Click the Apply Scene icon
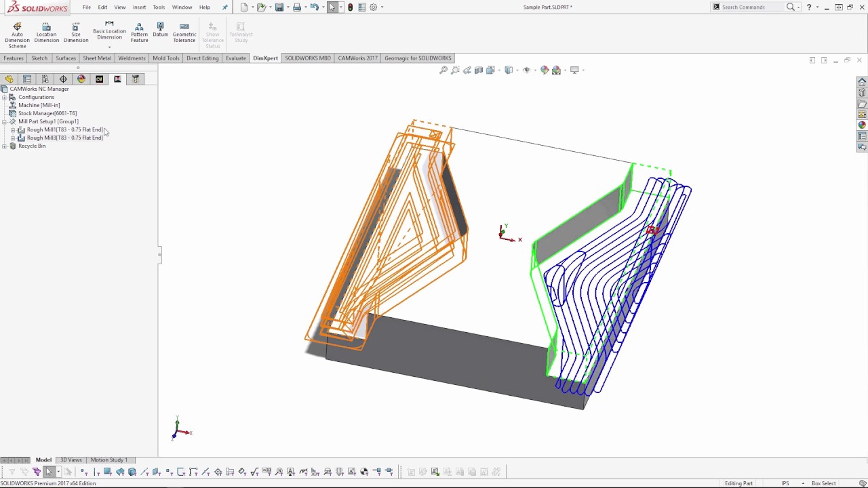Screen dimensions: 868x488 click(x=557, y=70)
